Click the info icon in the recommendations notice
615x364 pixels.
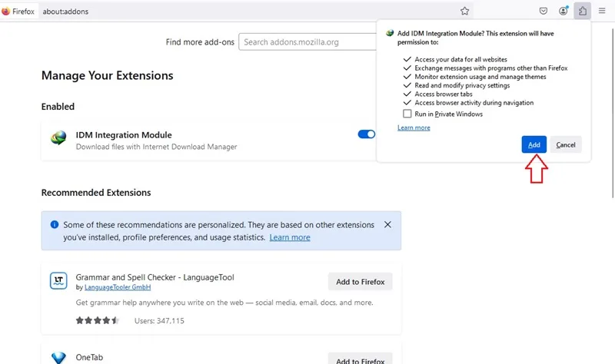[55, 224]
